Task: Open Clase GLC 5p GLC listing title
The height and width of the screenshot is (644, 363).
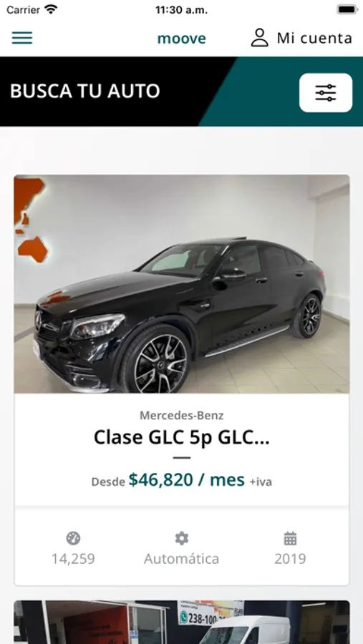Action: pyautogui.click(x=182, y=438)
